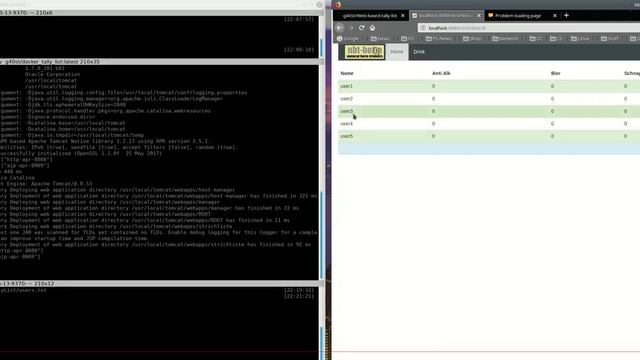Reload the page with the refresh icon

[x=362, y=28]
